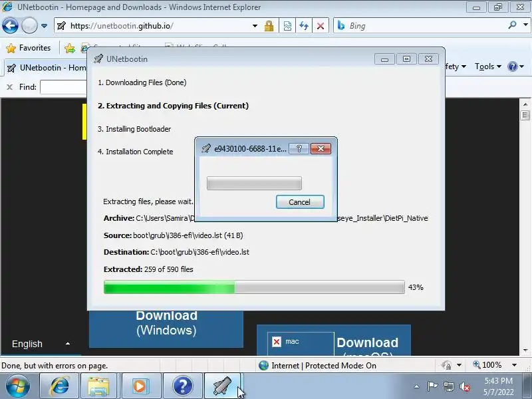Open the Safety menu dropdown

click(456, 66)
